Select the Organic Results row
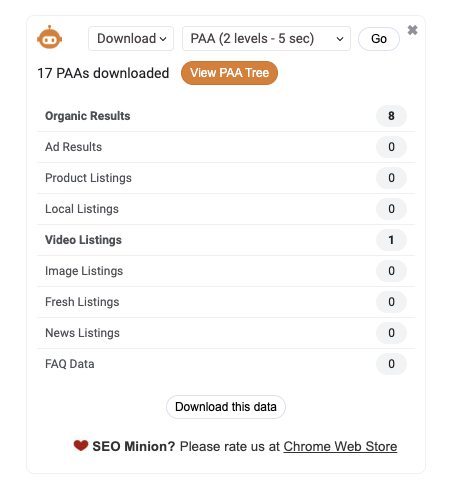 tap(226, 116)
